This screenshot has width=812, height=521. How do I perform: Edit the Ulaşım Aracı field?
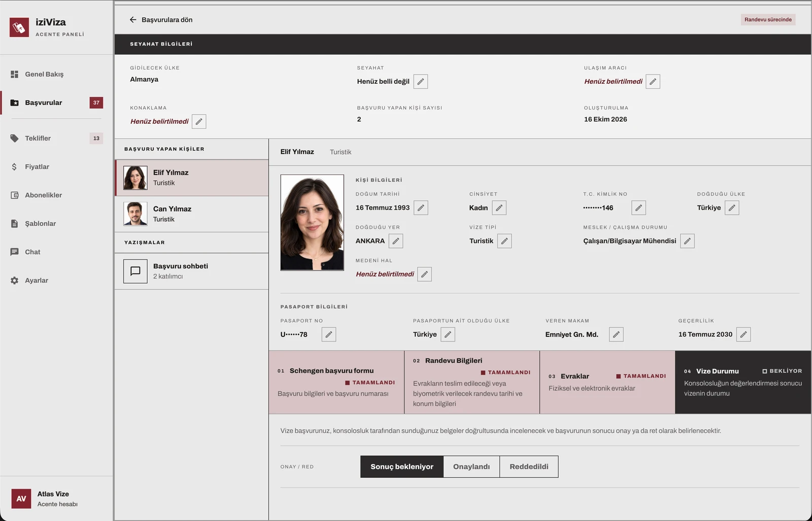pos(653,82)
